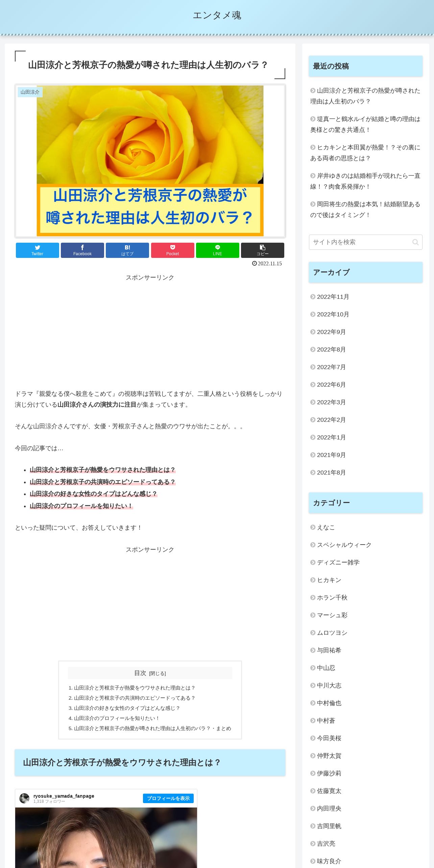This screenshot has height=868, width=434.
Task: Click the search magnifier icon
Action: pos(415,242)
